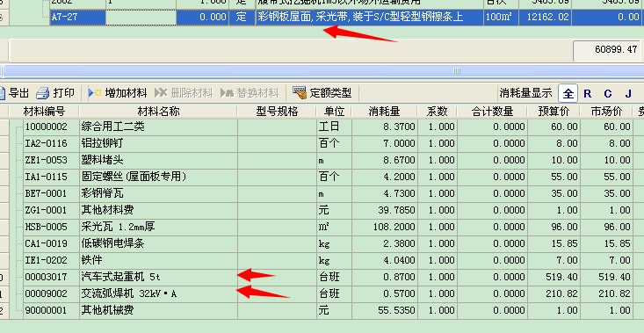Click the 材料编号 column header

[44, 112]
